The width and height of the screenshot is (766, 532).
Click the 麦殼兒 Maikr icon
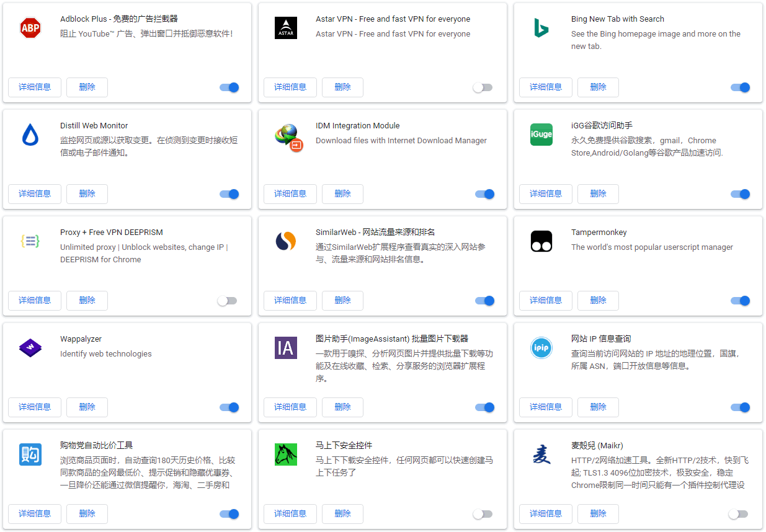pos(541,454)
